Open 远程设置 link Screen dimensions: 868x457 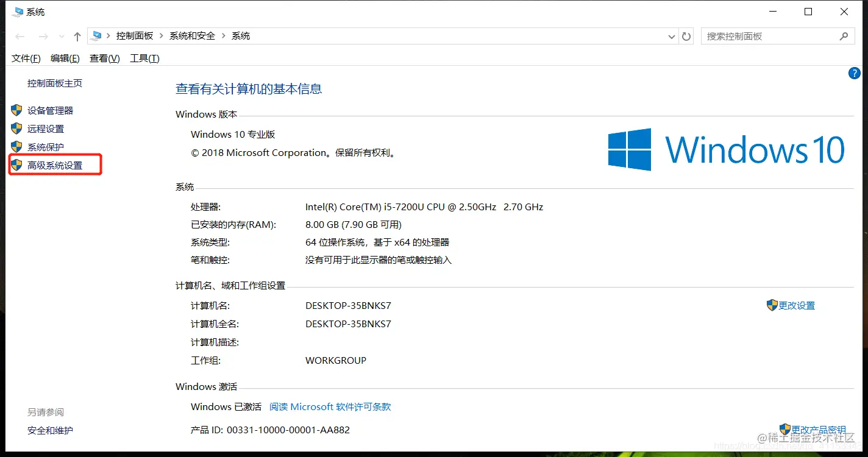tap(46, 129)
